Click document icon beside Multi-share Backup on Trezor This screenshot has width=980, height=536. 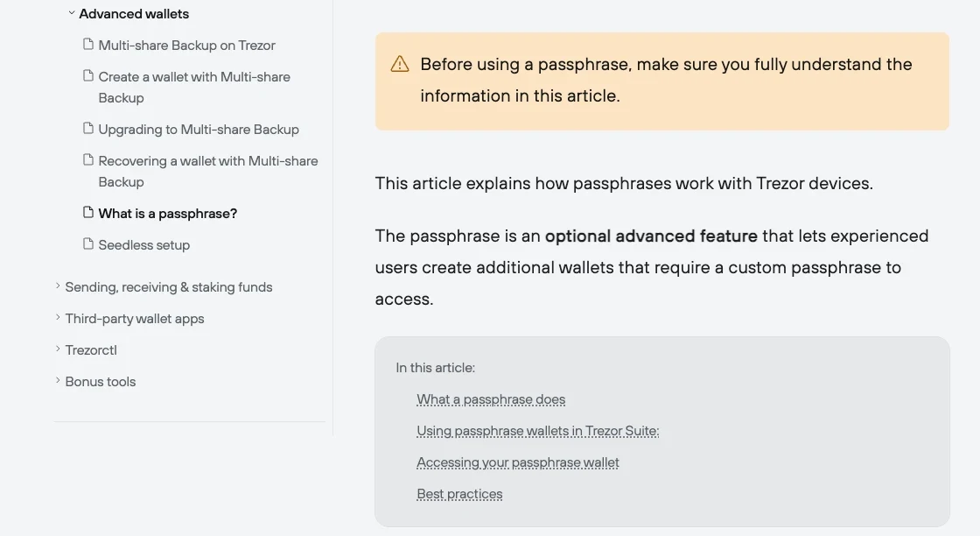click(88, 45)
